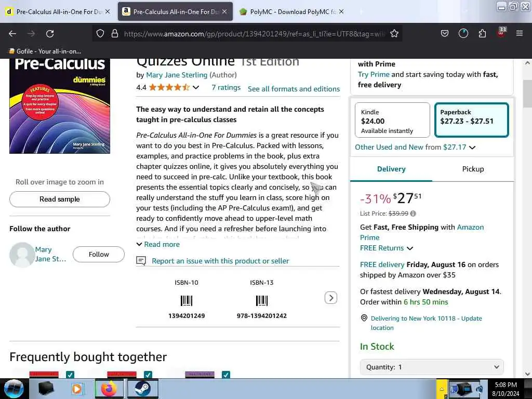Screen dimensions: 532x399
Task: Open the Gofile bookmark
Action: [x=45, y=51]
